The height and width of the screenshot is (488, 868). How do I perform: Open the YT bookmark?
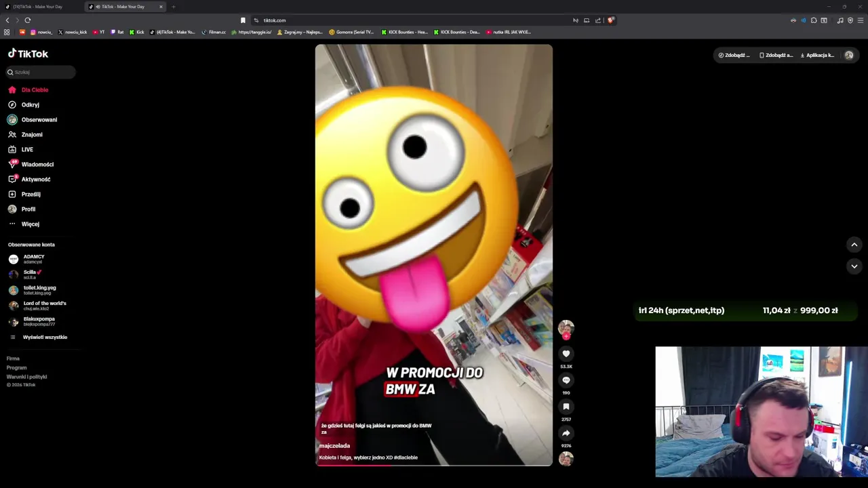99,32
